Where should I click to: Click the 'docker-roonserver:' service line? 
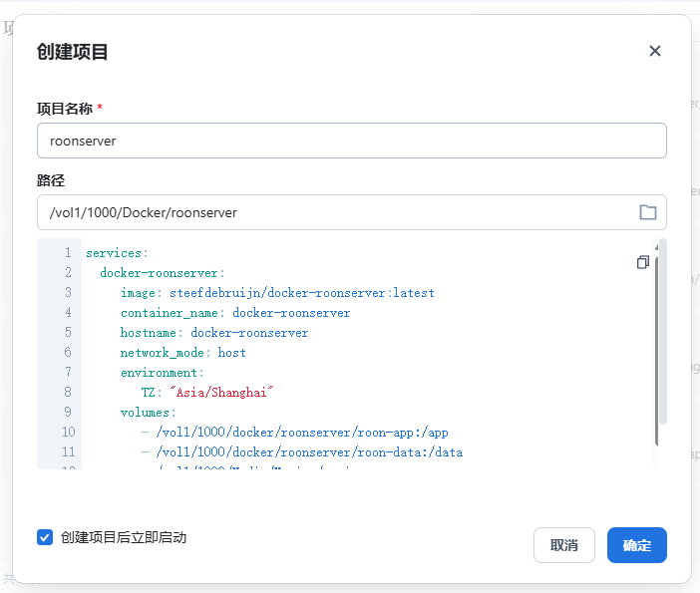pyautogui.click(x=163, y=273)
